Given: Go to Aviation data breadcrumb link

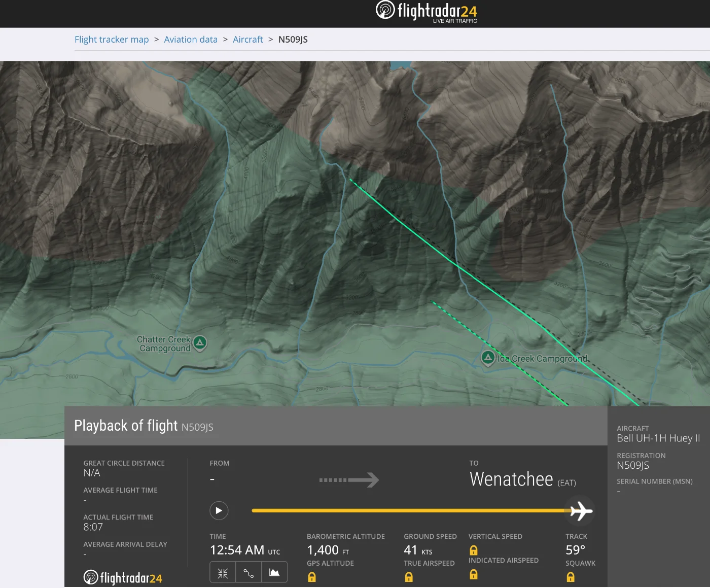Looking at the screenshot, I should coord(191,40).
